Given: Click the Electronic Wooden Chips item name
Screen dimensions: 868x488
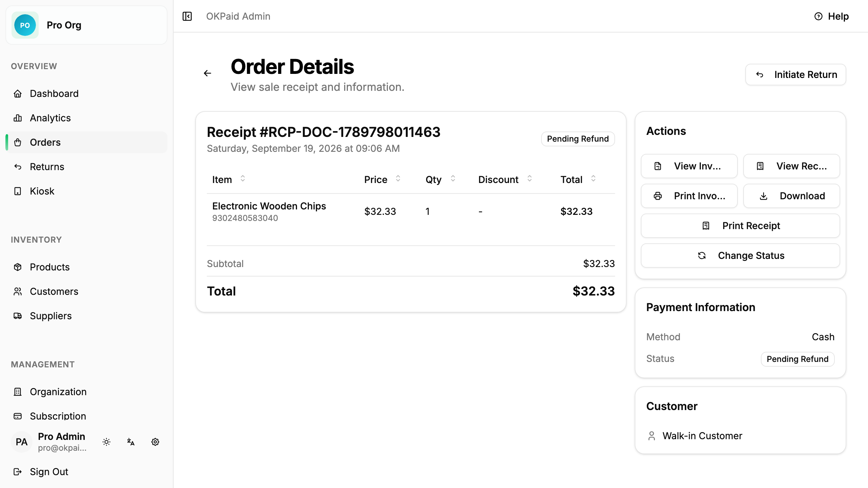Looking at the screenshot, I should (269, 206).
